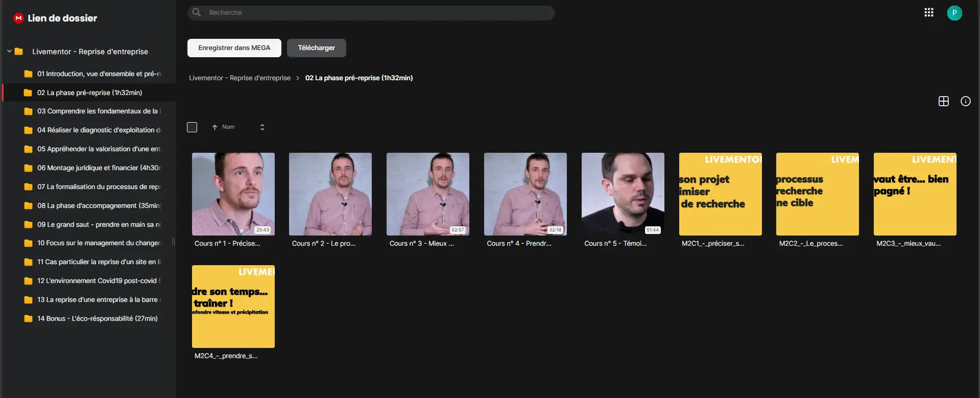This screenshot has width=980, height=398.
Task: Click file name Cours n° 2 - Le pro...
Action: pos(324,244)
